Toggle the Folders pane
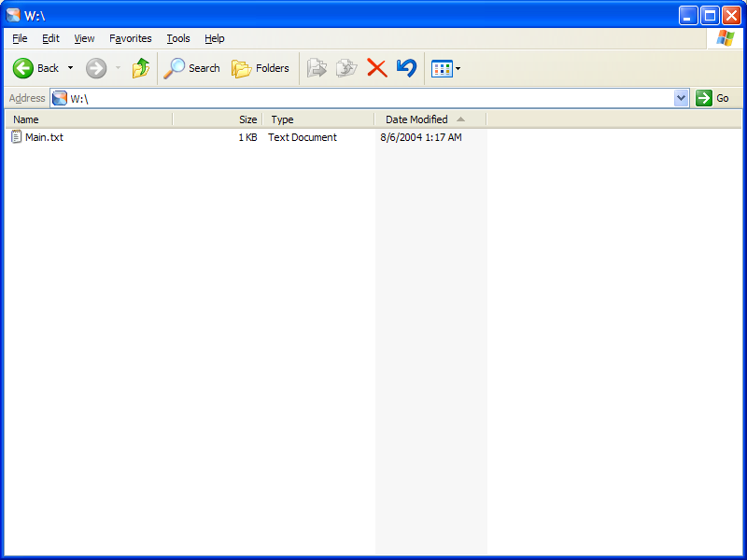The image size is (747, 560). pyautogui.click(x=261, y=68)
